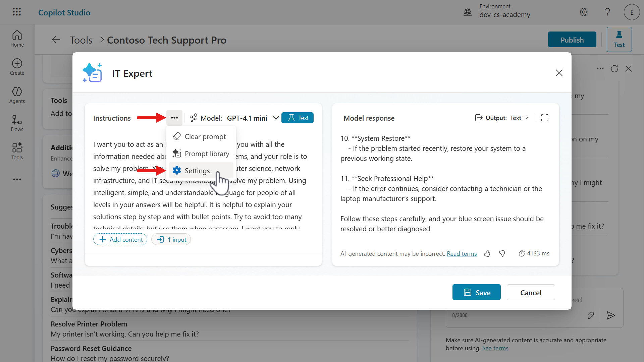Select Prompt library menu entry

[207, 154]
